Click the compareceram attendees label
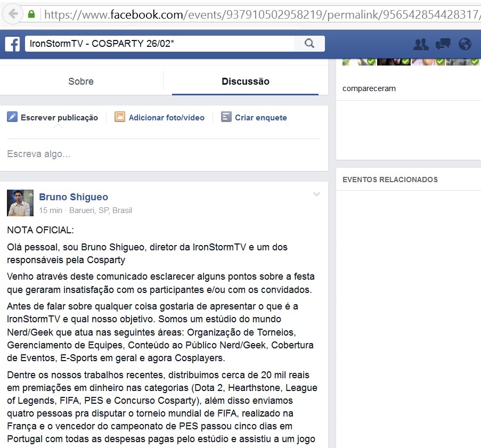The width and height of the screenshot is (481, 448). (x=369, y=88)
